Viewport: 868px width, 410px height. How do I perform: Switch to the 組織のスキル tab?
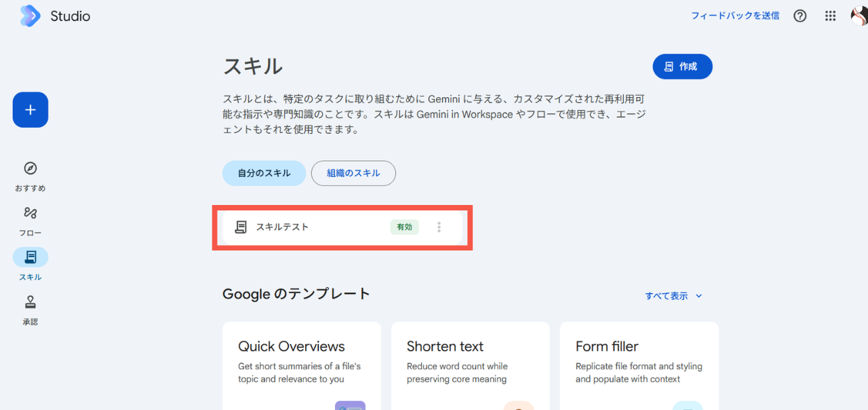(x=353, y=173)
